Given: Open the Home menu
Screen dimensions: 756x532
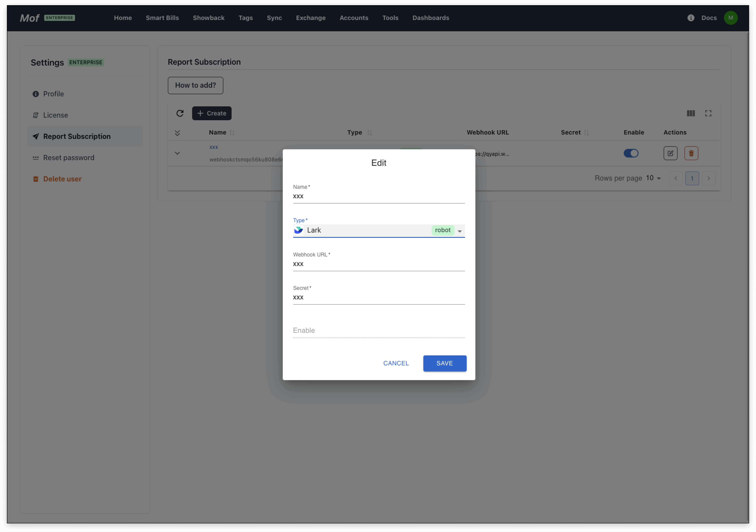Looking at the screenshot, I should pyautogui.click(x=123, y=18).
